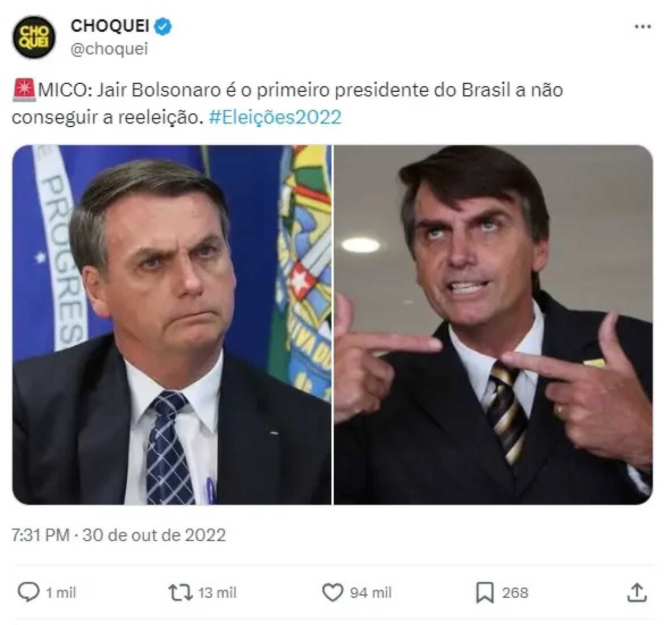The image size is (672, 625).
Task: Click the reply speech bubble icon
Action: pyautogui.click(x=28, y=592)
